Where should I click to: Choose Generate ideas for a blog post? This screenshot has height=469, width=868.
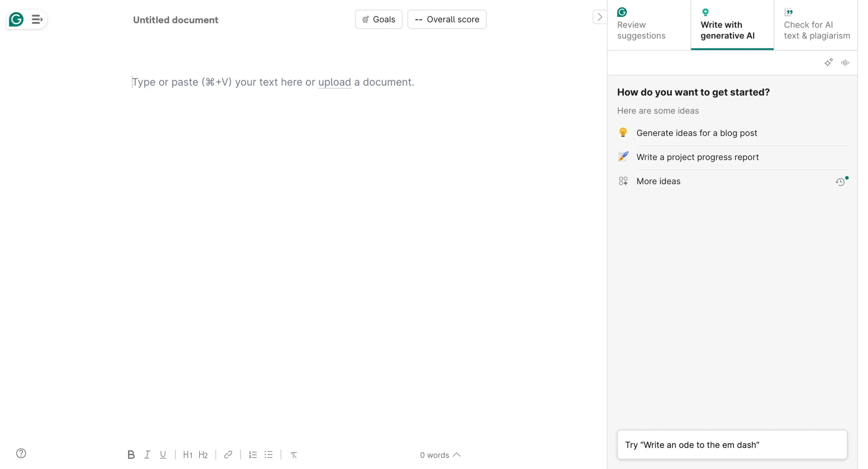click(x=732, y=133)
